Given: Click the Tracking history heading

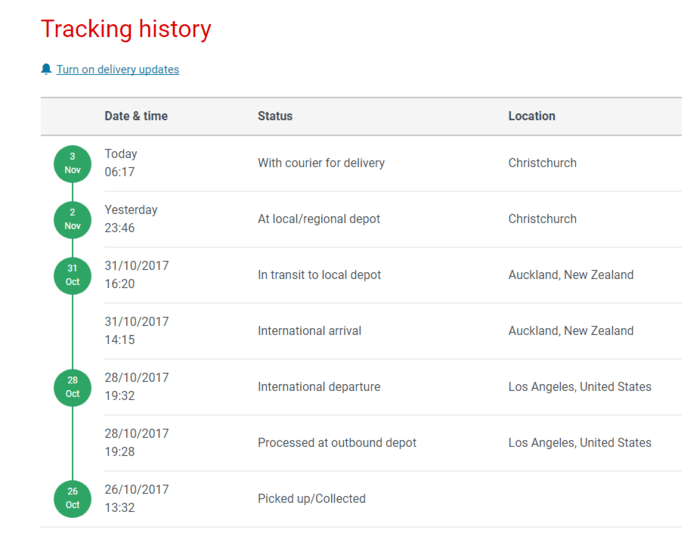Looking at the screenshot, I should coord(126,29).
